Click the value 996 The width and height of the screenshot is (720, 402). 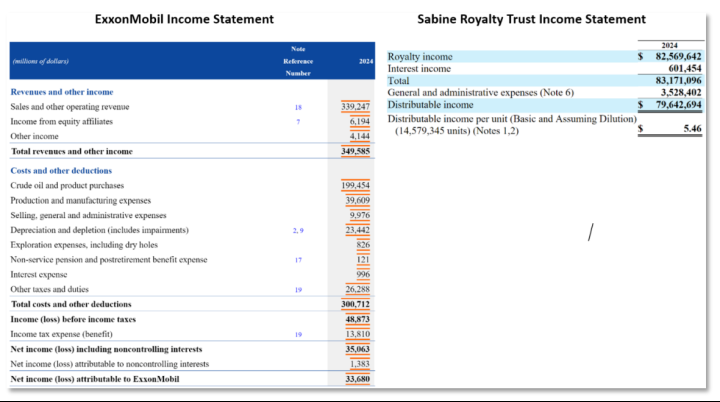point(363,274)
